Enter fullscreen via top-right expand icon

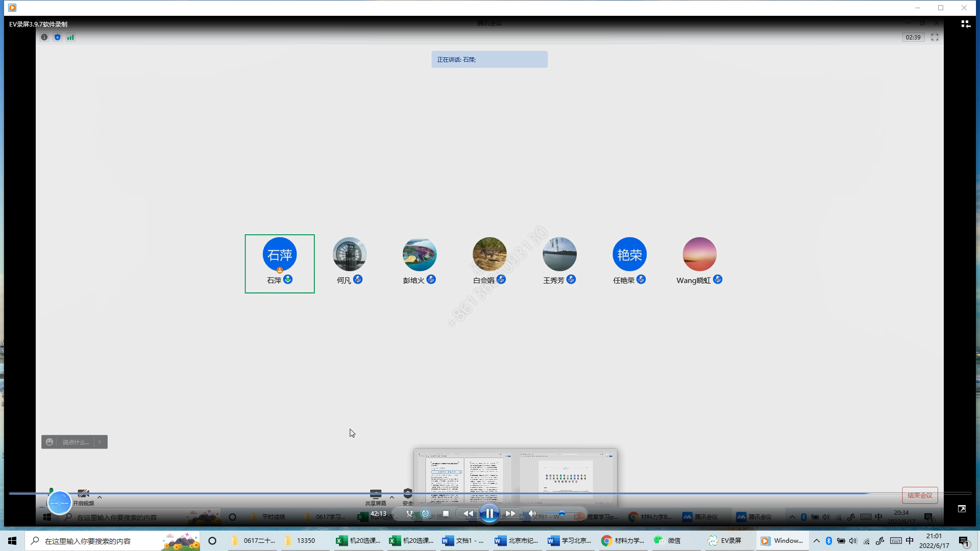(935, 37)
